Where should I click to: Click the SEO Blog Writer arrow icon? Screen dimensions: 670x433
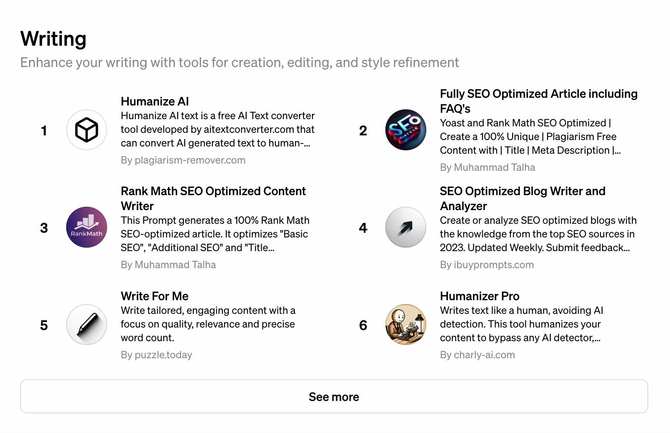click(405, 227)
